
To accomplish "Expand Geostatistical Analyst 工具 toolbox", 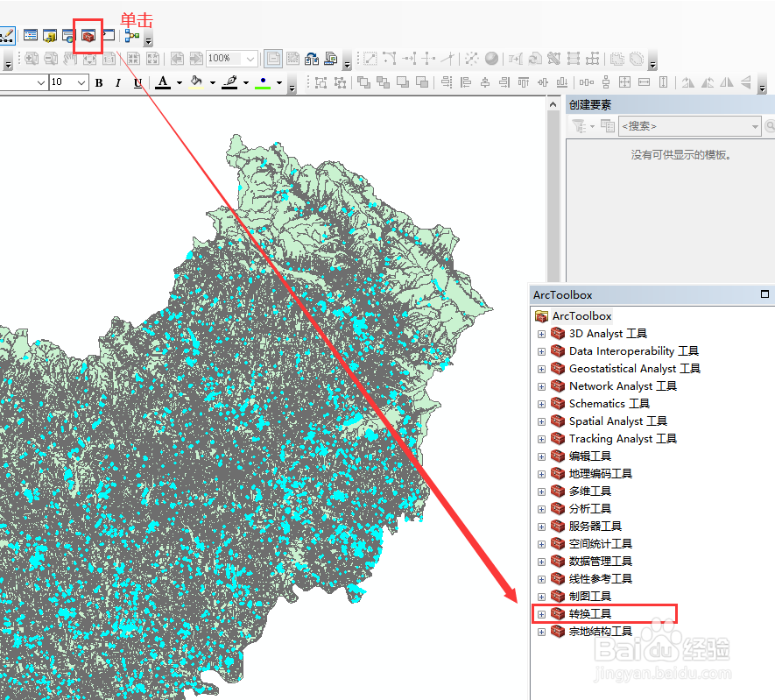I will tap(541, 370).
